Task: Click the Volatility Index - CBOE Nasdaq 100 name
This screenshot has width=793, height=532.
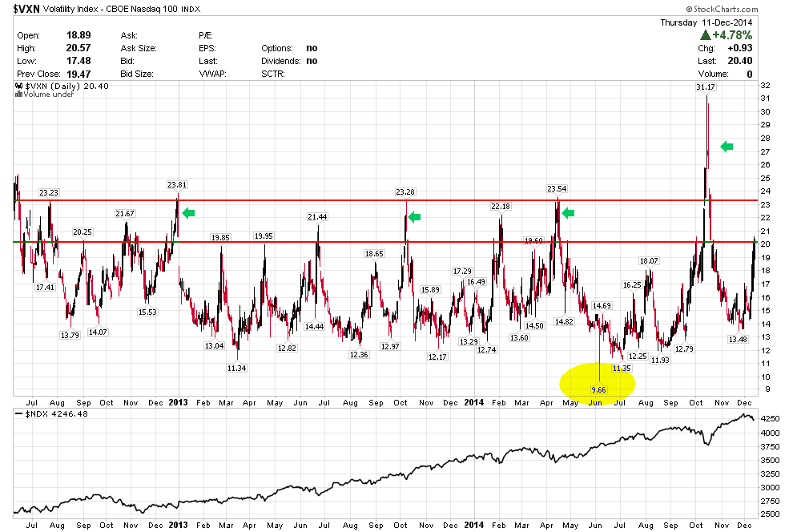Action: point(111,9)
